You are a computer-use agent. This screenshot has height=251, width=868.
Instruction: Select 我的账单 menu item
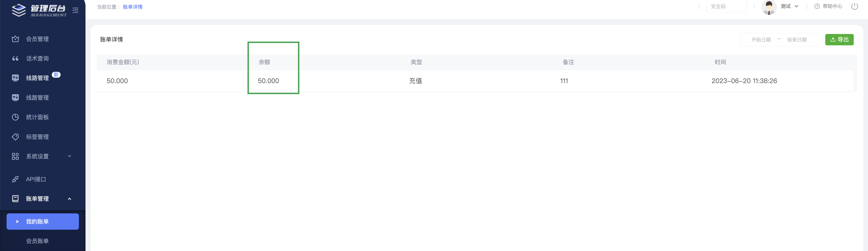click(x=43, y=222)
